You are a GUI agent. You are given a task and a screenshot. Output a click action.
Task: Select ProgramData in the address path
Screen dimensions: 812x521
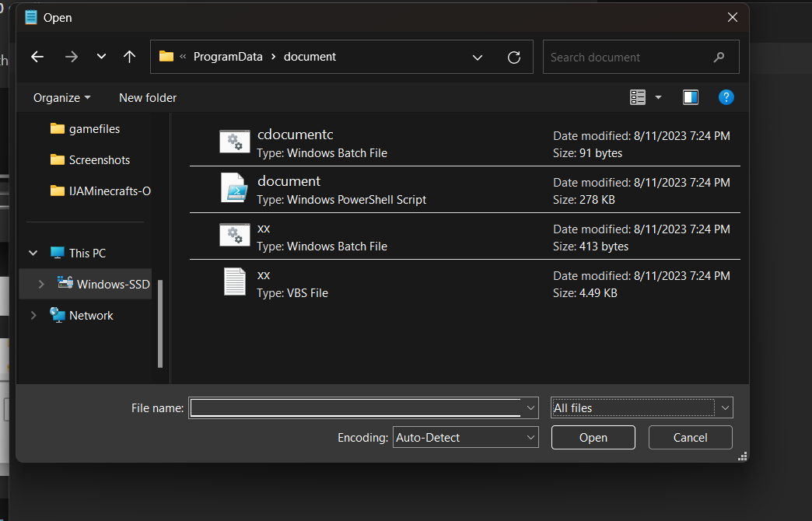pos(228,57)
